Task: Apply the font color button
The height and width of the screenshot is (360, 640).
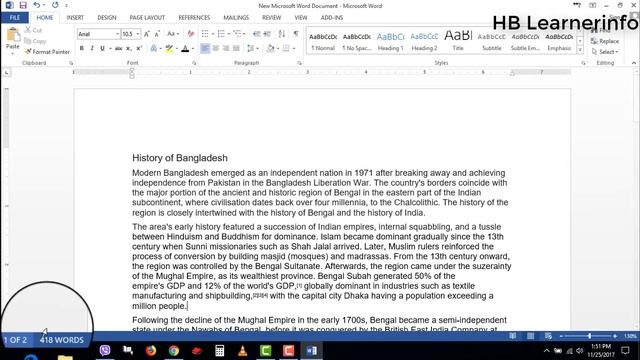Action: [x=185, y=49]
